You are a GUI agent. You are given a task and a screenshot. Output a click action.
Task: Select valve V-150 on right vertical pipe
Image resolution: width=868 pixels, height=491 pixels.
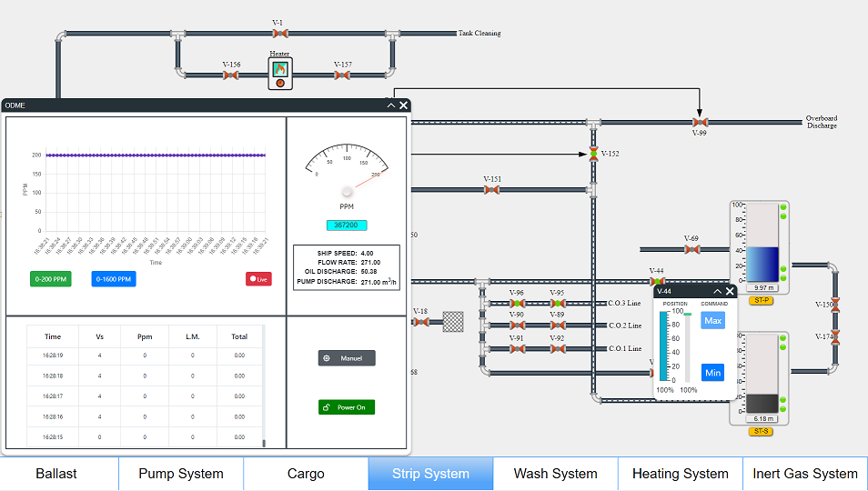[x=835, y=306]
